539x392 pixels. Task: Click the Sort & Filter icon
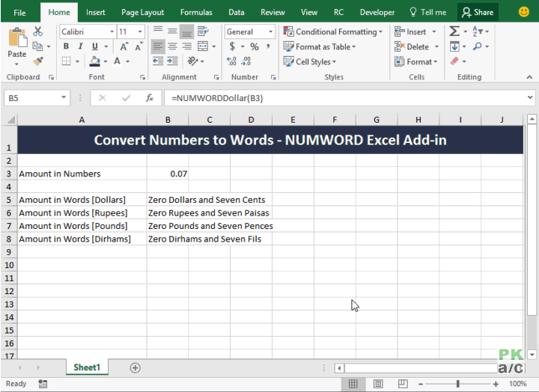pos(478,31)
